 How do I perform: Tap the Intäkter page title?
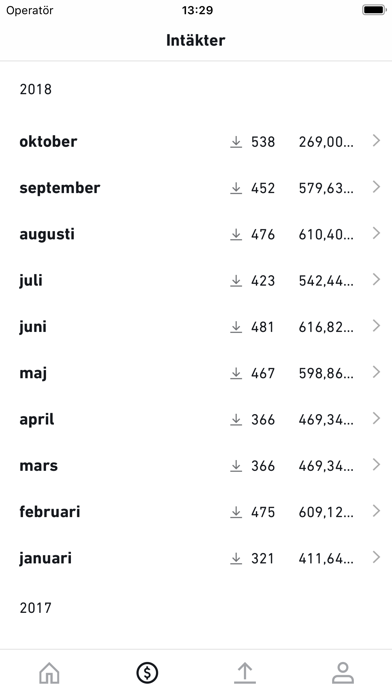[196, 40]
